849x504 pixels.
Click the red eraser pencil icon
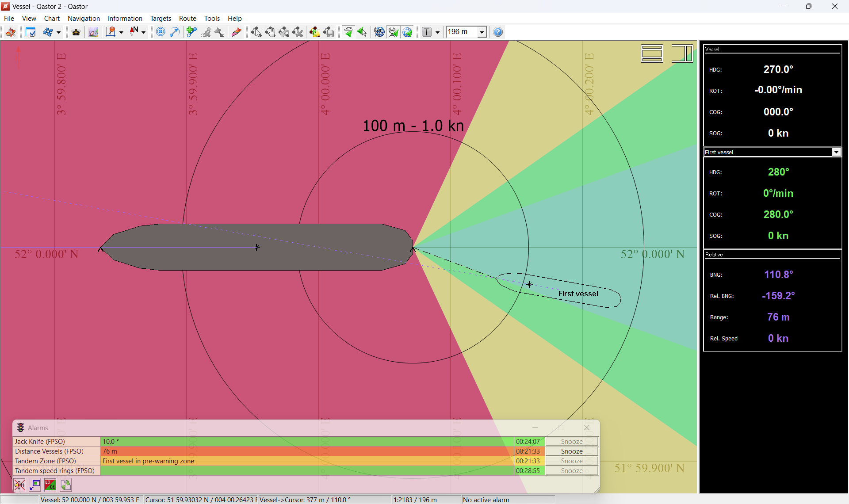236,32
